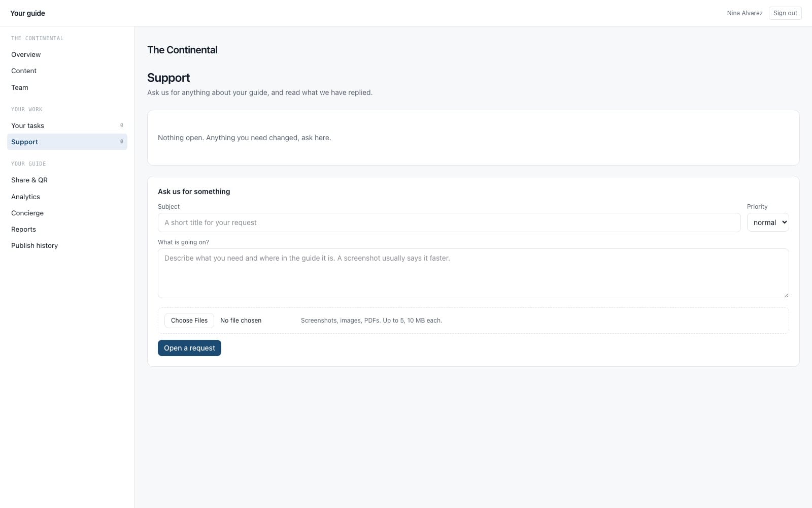View Reports in the sidebar
Viewport: 812px width, 508px height.
[67, 229]
